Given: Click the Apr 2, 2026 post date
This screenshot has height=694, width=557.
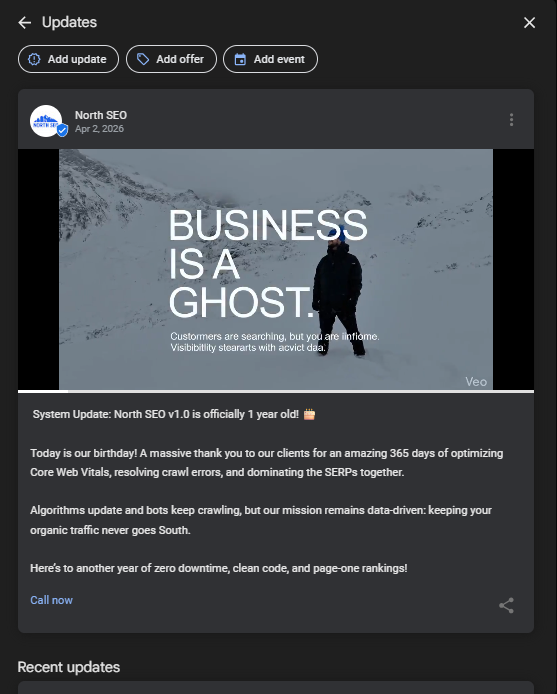Looking at the screenshot, I should click(x=99, y=129).
